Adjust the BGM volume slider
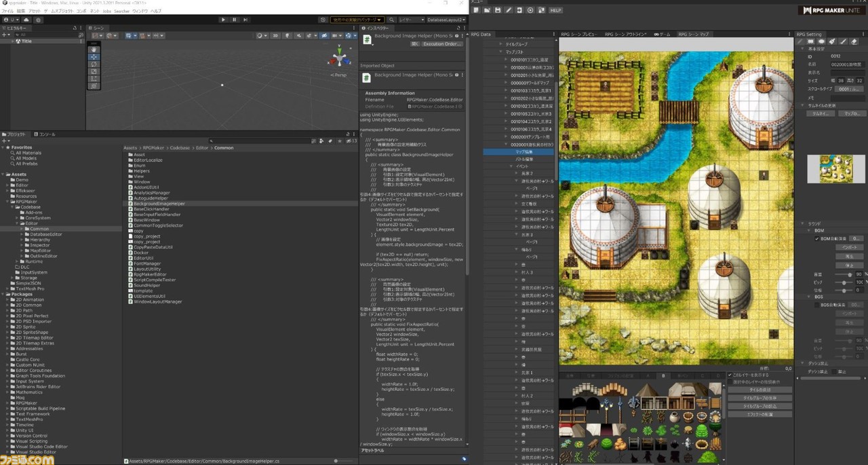This screenshot has width=868, height=465. click(842, 274)
